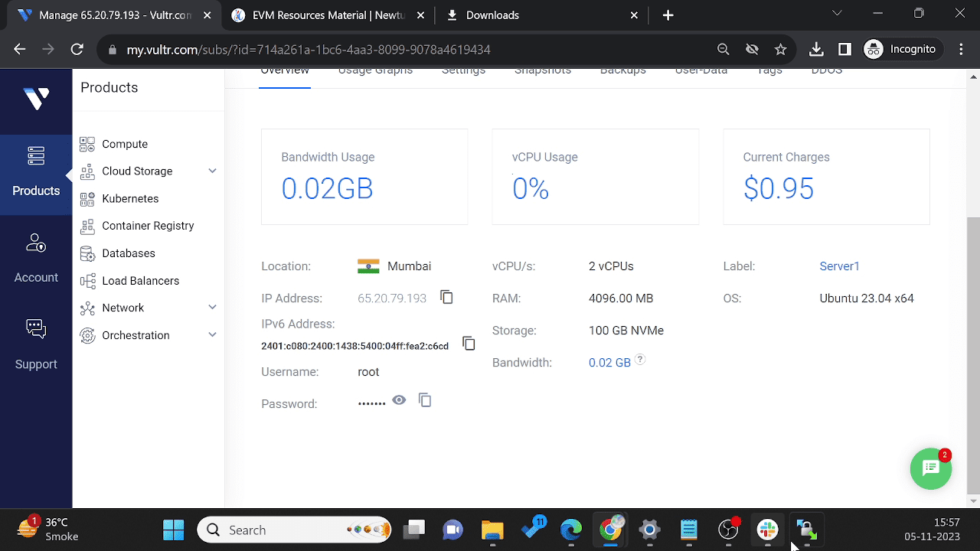Image resolution: width=980 pixels, height=551 pixels.
Task: Copy the IPv6 address to clipboard
Action: (x=469, y=344)
